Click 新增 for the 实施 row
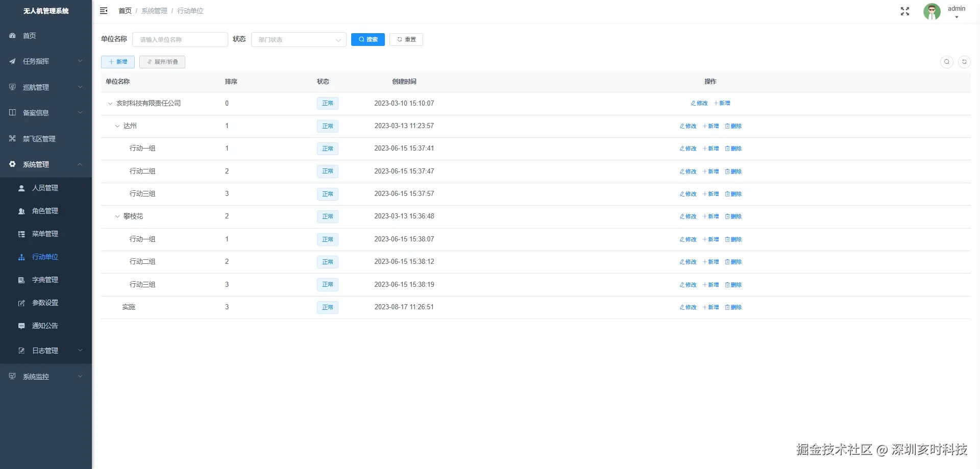980x469 pixels. point(711,307)
